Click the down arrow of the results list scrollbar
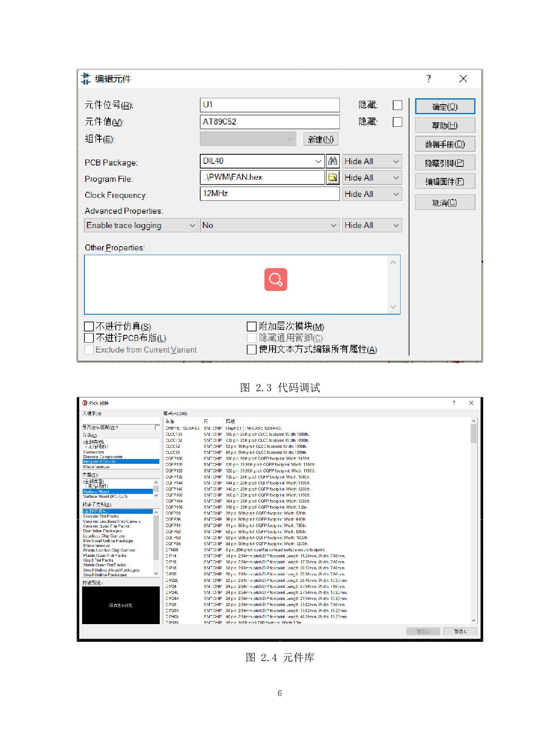 point(474,621)
